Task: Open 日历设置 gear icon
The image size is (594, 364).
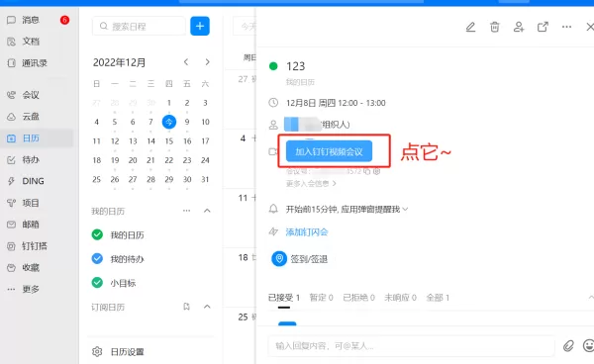Action: coord(97,351)
